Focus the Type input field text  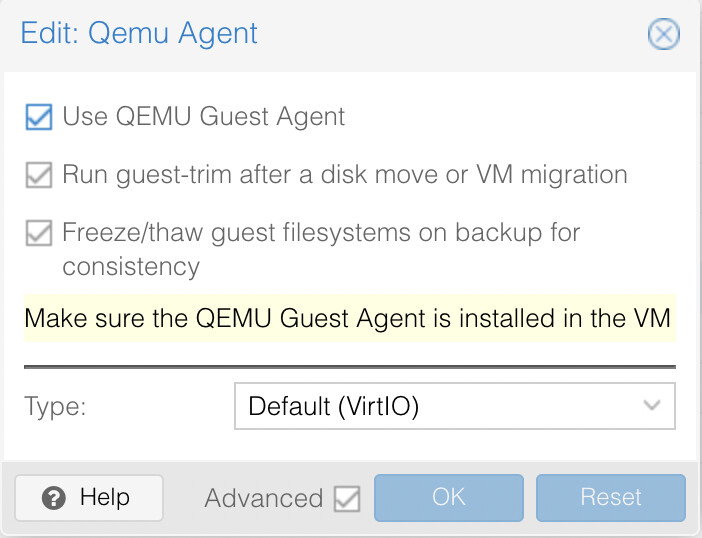(334, 406)
